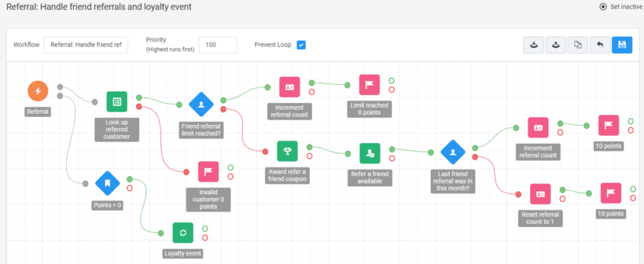Click the copy workflow toolbar icon
This screenshot has height=264, width=644.
[x=579, y=45]
